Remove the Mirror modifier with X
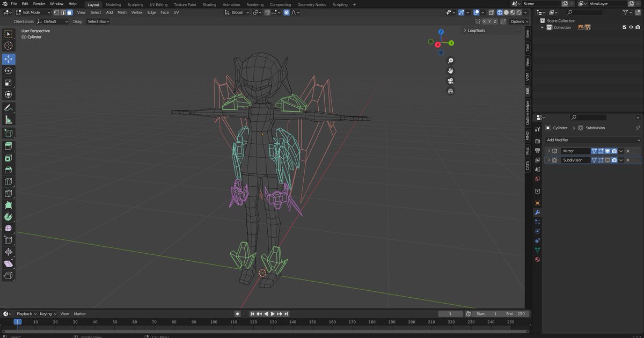 click(628, 151)
